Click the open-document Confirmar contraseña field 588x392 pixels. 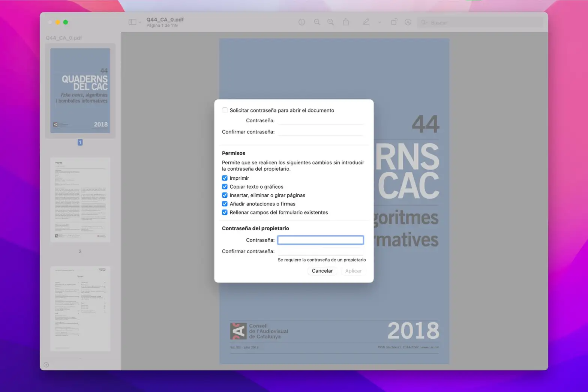point(321,132)
